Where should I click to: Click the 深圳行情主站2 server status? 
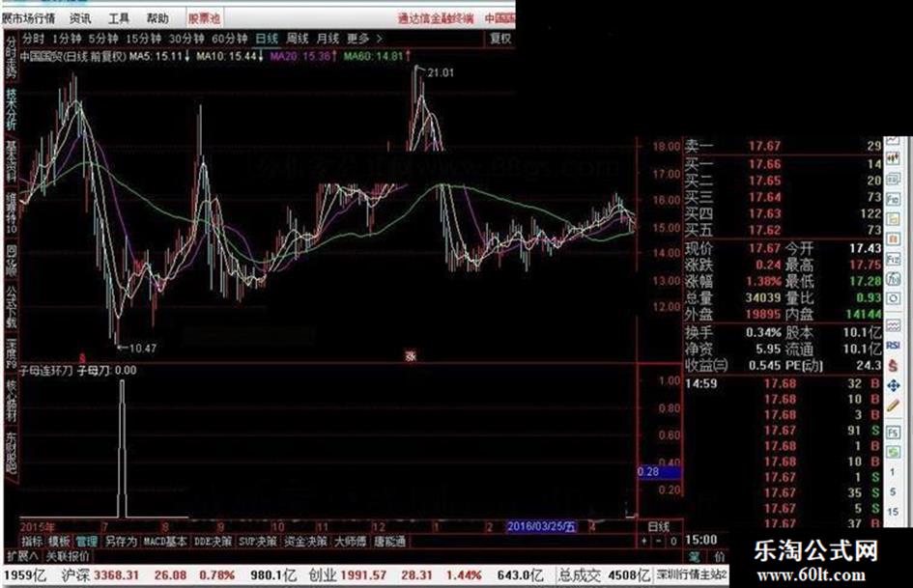tap(691, 575)
